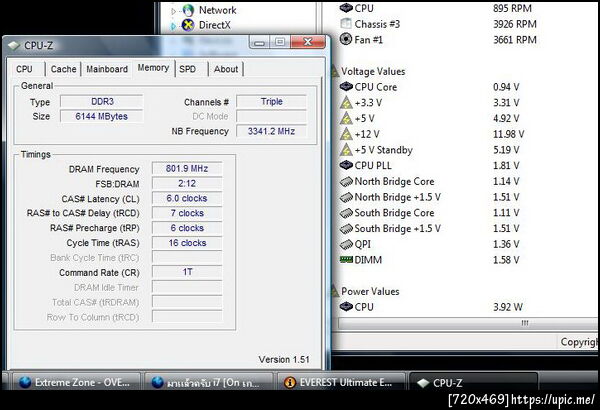The height and width of the screenshot is (410, 600).
Task: Open the About tab in CPU-Z
Action: tap(226, 69)
